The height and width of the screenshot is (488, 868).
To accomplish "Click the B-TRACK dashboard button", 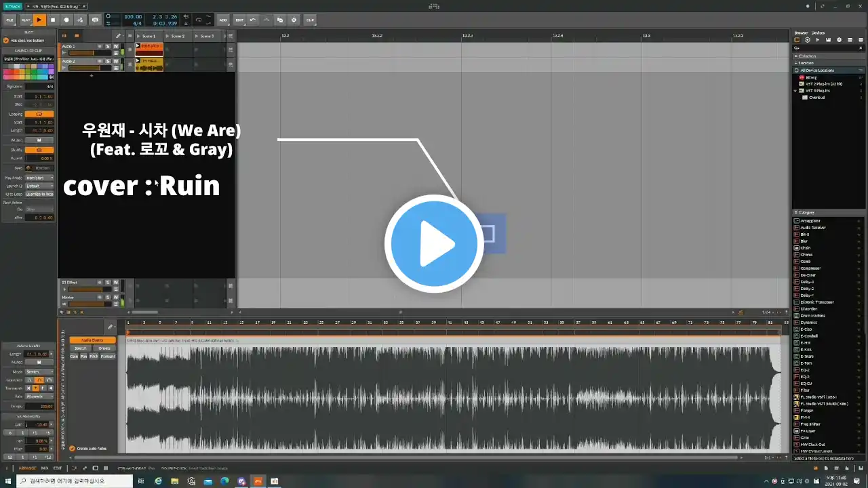I will point(13,6).
